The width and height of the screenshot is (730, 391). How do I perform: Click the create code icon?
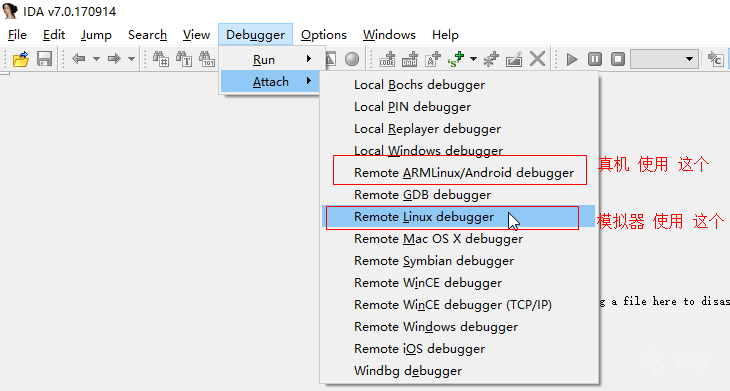(387, 59)
